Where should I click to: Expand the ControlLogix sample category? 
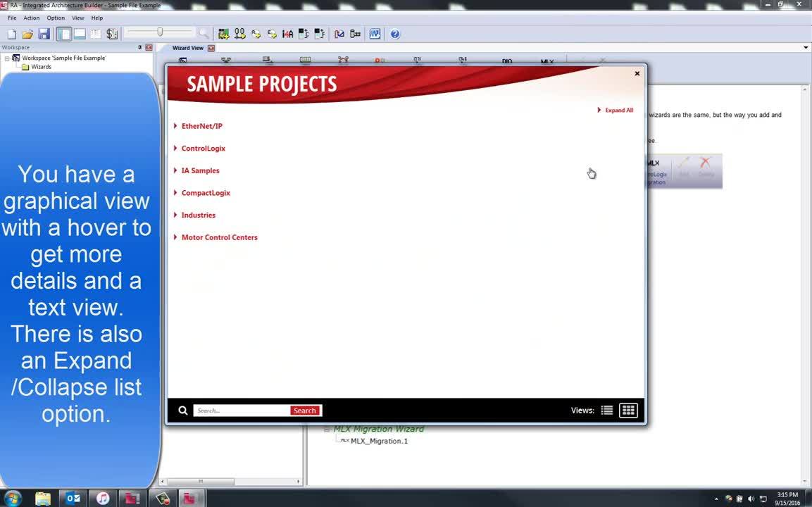(x=203, y=148)
